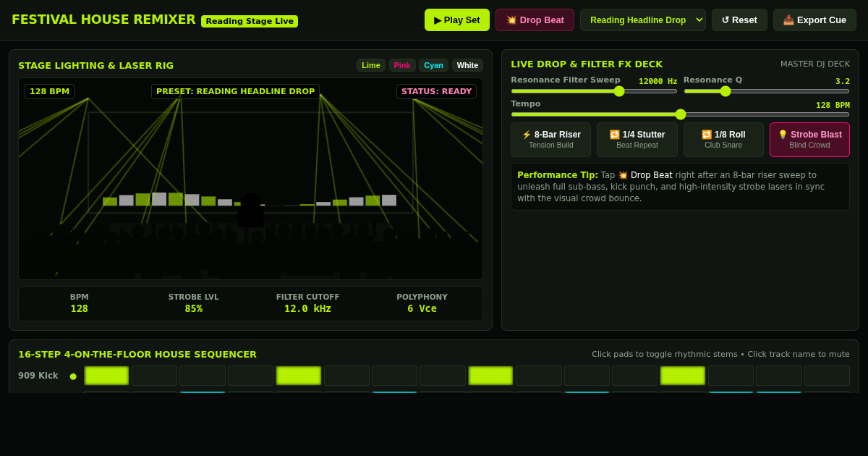Toggle 909 Kick step 8 pad

click(x=443, y=376)
